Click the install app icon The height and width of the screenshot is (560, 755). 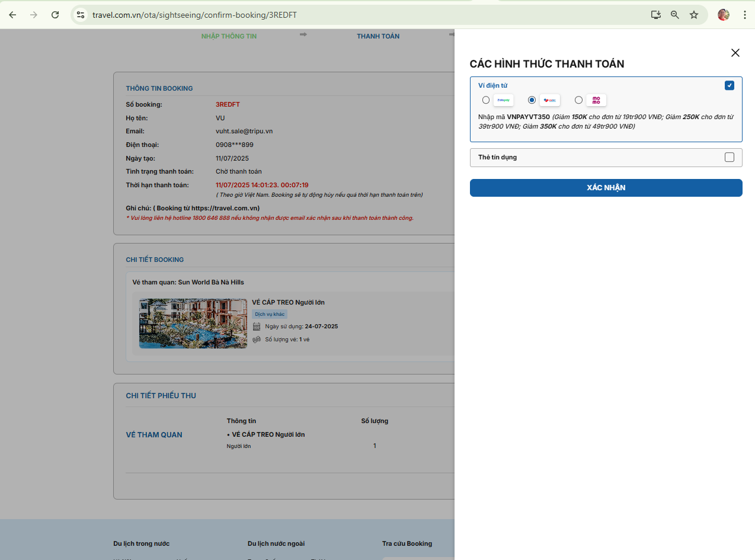pyautogui.click(x=656, y=15)
